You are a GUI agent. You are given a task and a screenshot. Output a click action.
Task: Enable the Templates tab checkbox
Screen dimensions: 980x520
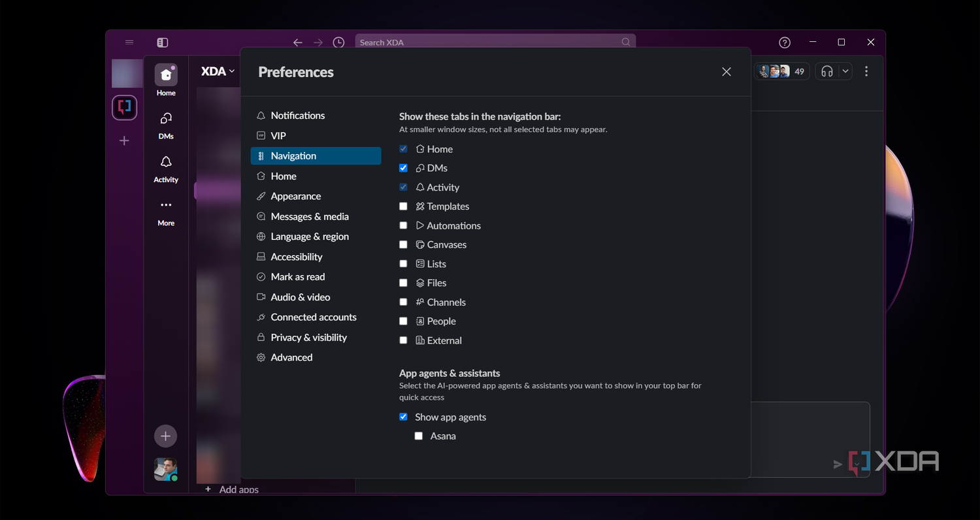(403, 206)
